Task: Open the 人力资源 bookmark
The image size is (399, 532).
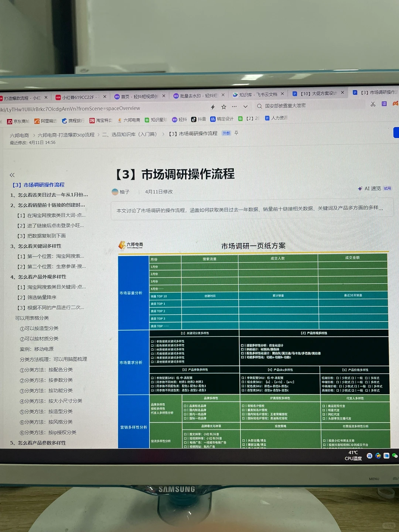Action: pyautogui.click(x=276, y=118)
